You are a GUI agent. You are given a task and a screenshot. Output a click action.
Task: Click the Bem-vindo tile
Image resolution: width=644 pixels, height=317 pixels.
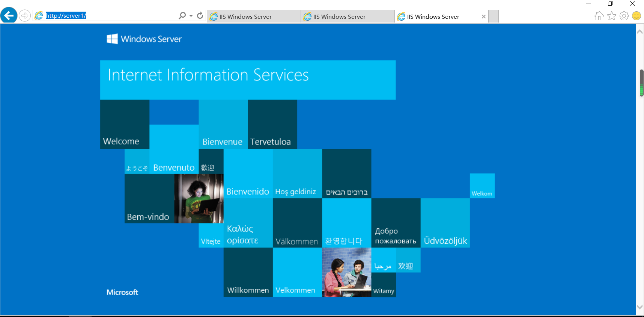(149, 199)
